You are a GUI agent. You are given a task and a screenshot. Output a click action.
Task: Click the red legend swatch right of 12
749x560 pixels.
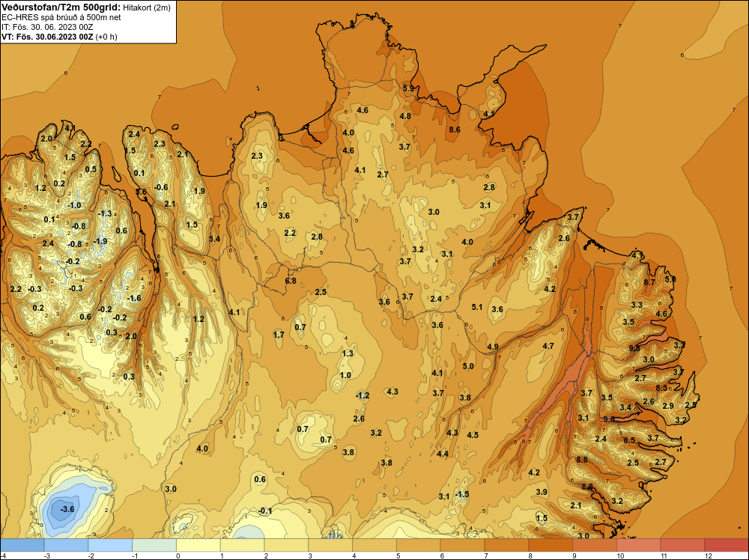[727, 545]
